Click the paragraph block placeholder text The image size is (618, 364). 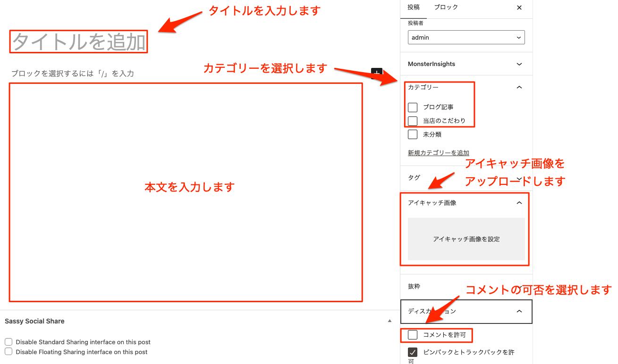[73, 74]
